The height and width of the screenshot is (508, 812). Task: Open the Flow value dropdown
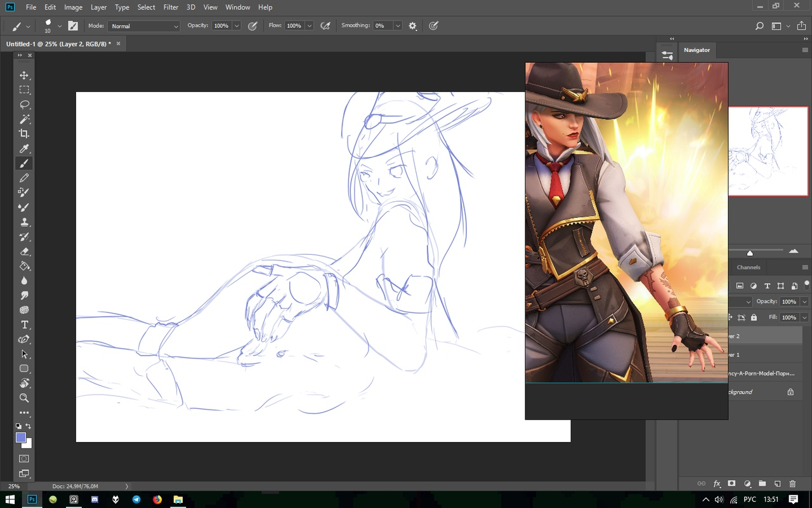click(x=310, y=26)
